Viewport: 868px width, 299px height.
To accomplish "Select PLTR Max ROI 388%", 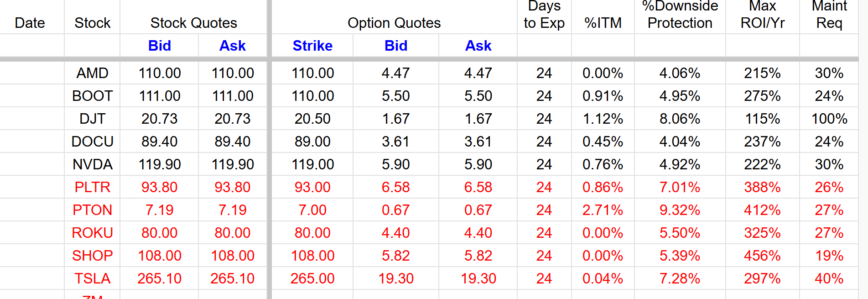I will point(763,187).
